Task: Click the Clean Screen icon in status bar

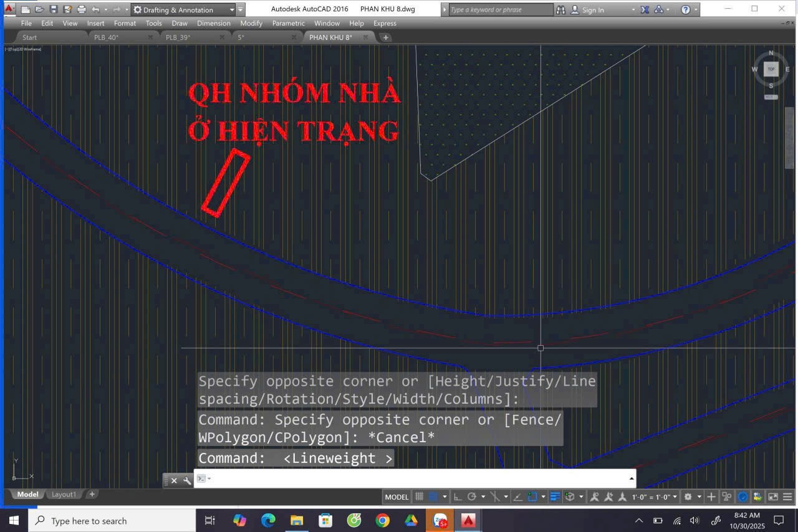Action: point(773,496)
